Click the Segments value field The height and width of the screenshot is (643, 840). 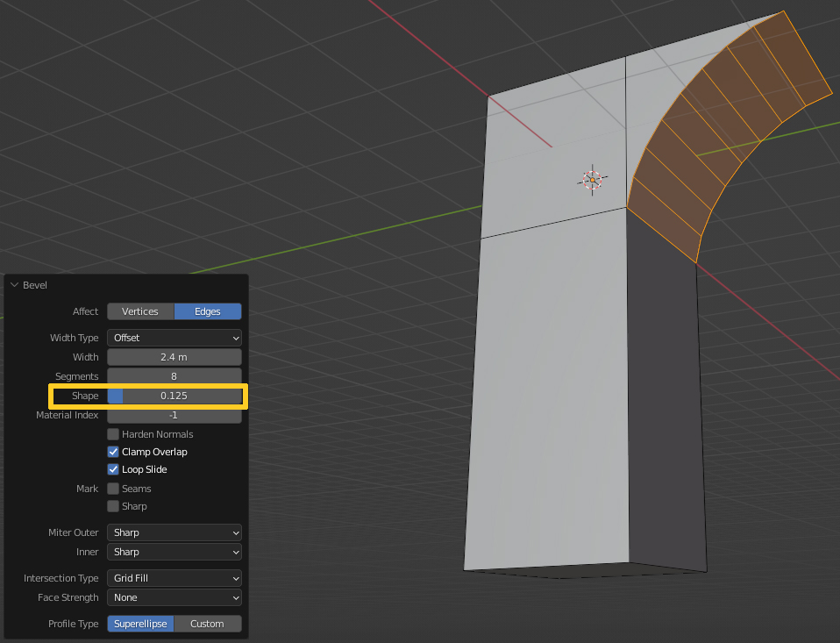(x=174, y=376)
